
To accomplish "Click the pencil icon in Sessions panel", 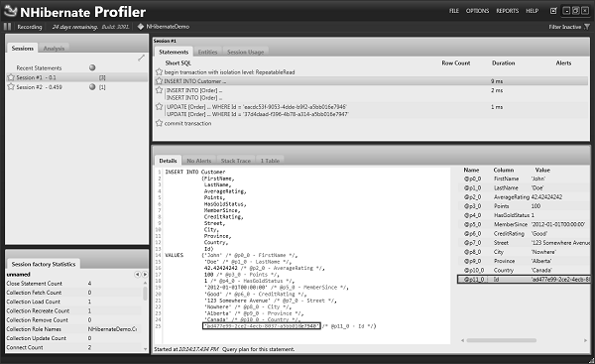I will tap(141, 58).
